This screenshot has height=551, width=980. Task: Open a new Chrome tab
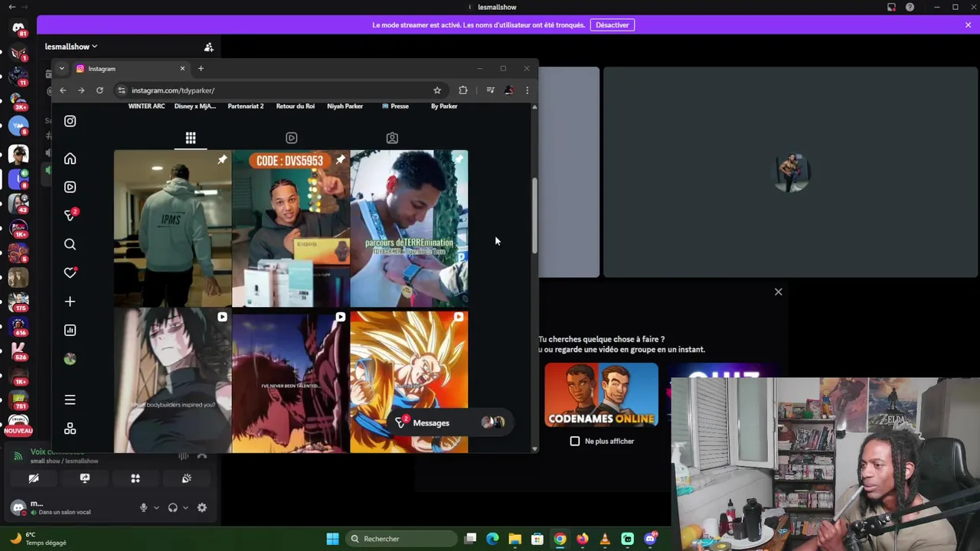(x=201, y=69)
